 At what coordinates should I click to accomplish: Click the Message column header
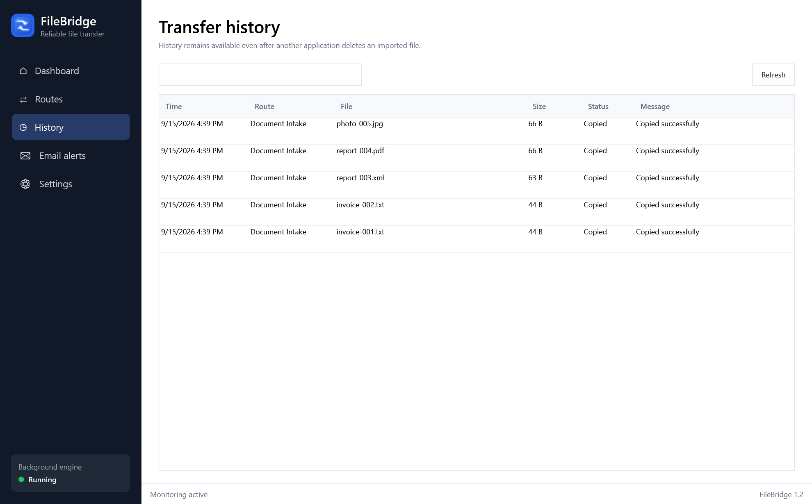pos(655,107)
